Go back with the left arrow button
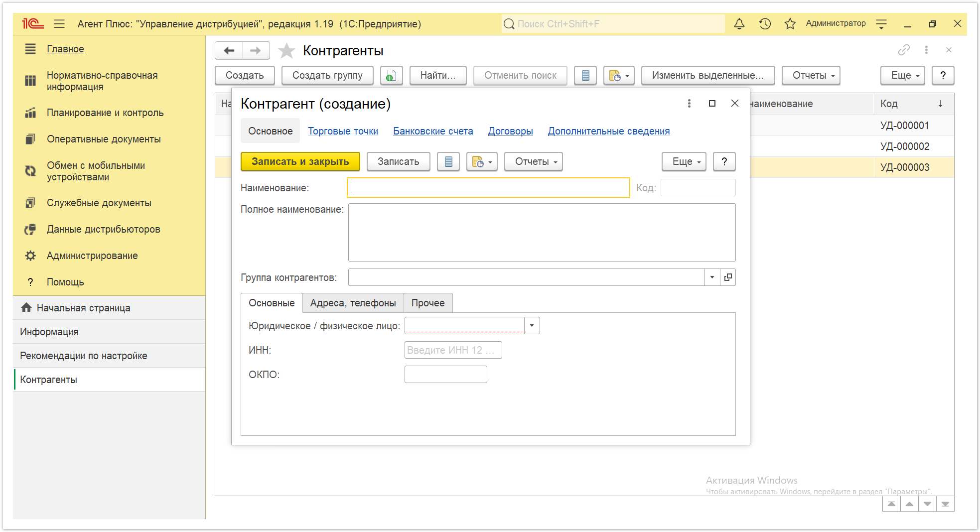 tap(229, 50)
